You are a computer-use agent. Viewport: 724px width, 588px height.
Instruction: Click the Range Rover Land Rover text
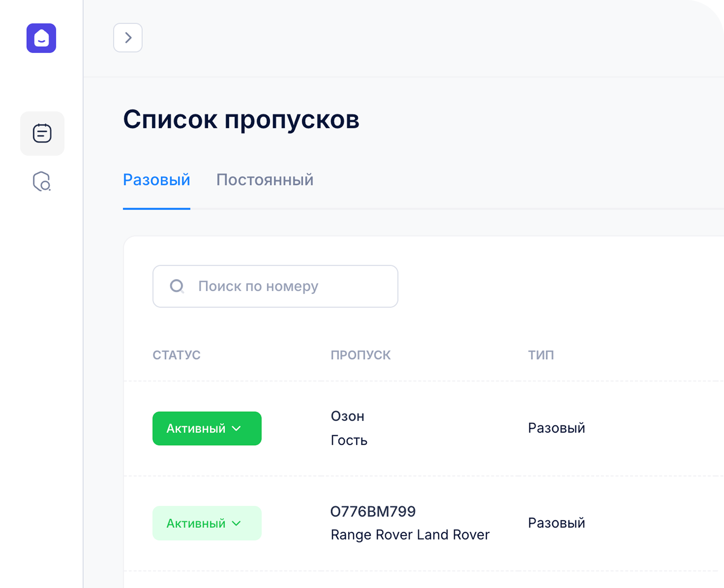(x=410, y=535)
